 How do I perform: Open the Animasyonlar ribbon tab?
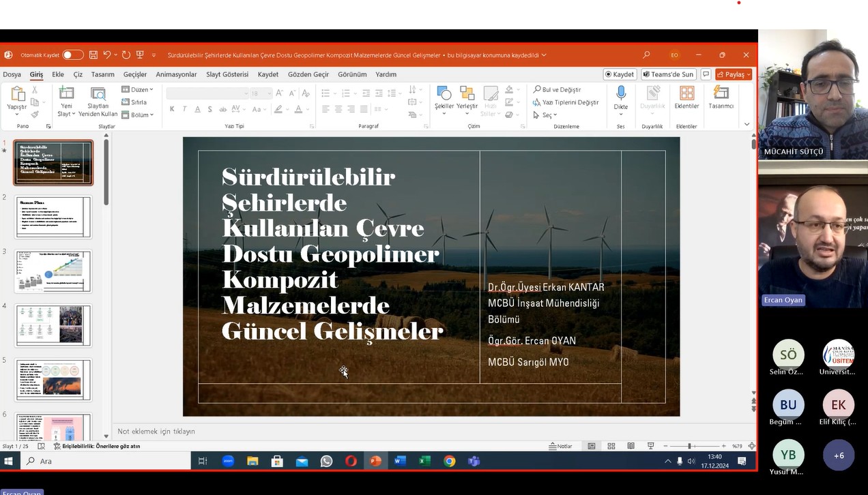pyautogui.click(x=176, y=74)
